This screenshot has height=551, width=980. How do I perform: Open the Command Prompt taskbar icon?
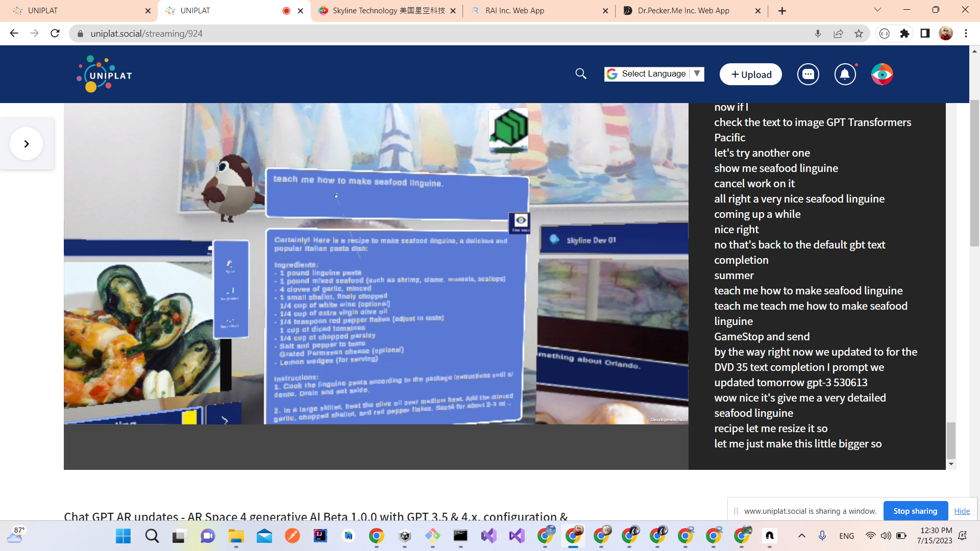tap(461, 536)
